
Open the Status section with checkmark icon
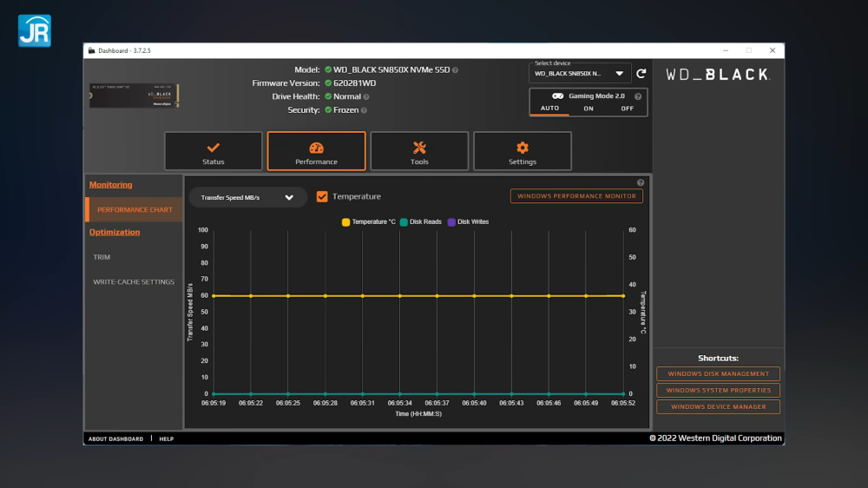pos(213,152)
